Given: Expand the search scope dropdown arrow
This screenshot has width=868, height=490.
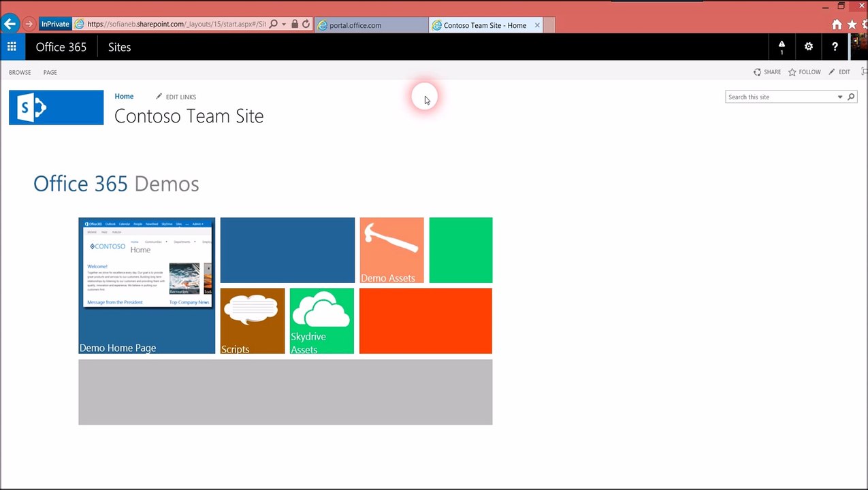Looking at the screenshot, I should [840, 97].
